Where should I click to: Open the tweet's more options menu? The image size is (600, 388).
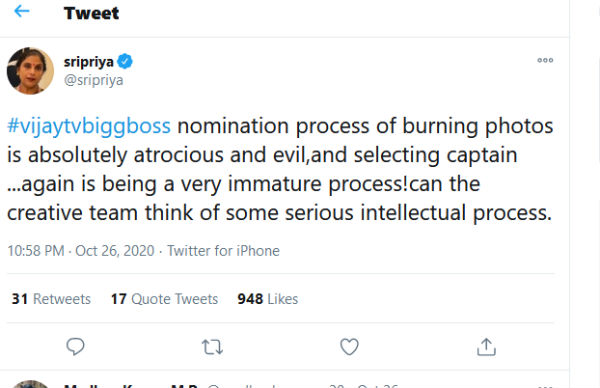[x=545, y=60]
